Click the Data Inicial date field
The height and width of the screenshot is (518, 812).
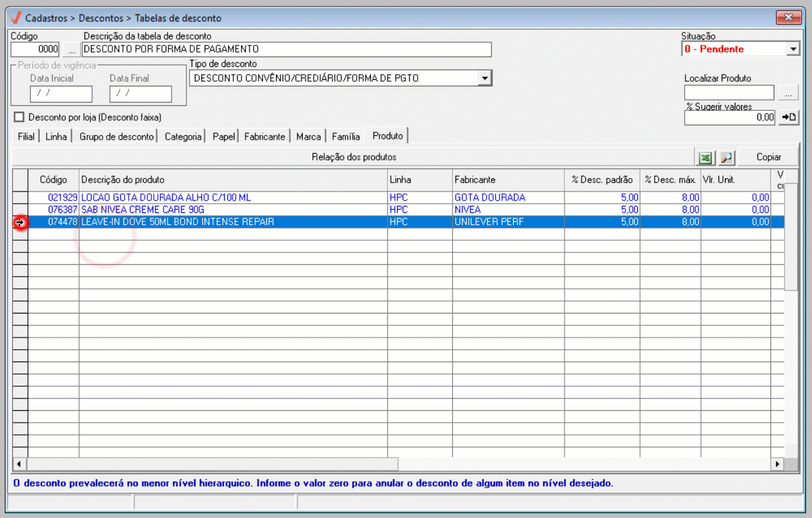61,94
